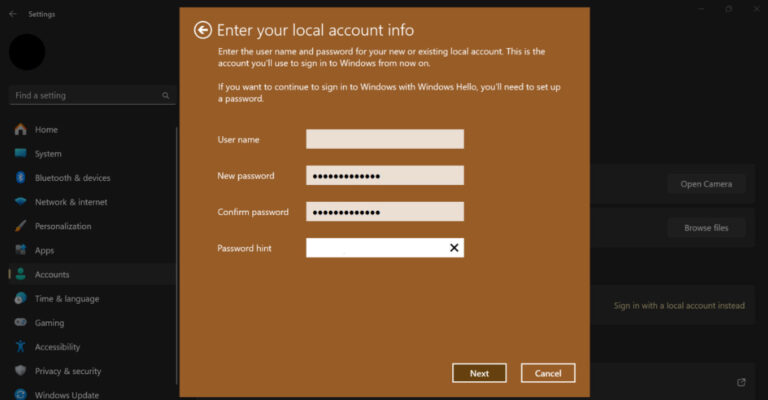
Task: Click the Network wifi icon in sidebar
Action: 21,201
